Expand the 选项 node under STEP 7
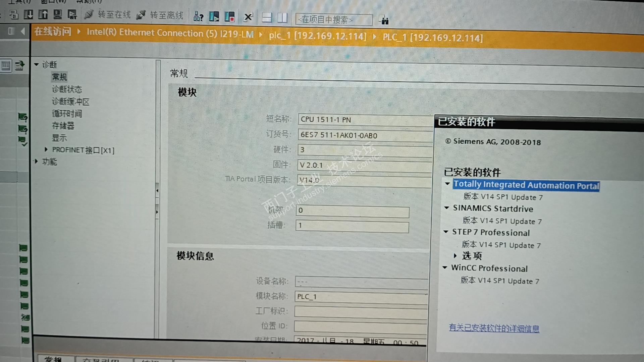Viewport: 644px width, 362px height. 455,256
